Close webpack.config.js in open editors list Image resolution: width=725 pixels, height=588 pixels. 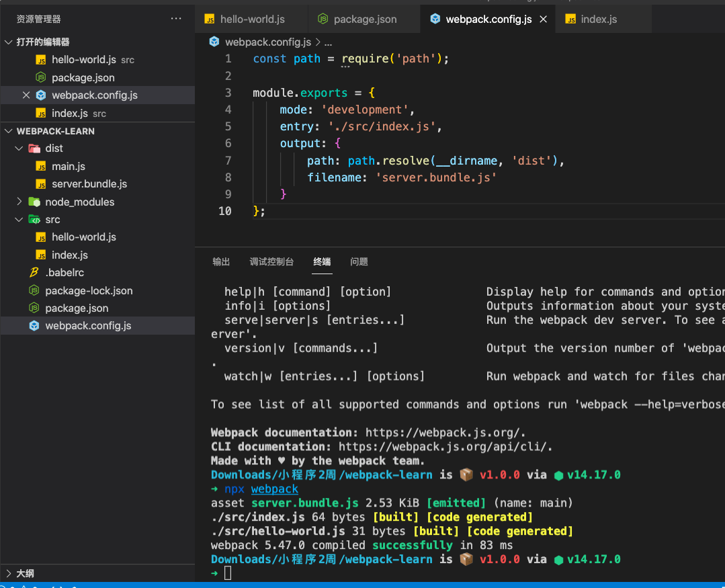pyautogui.click(x=26, y=95)
